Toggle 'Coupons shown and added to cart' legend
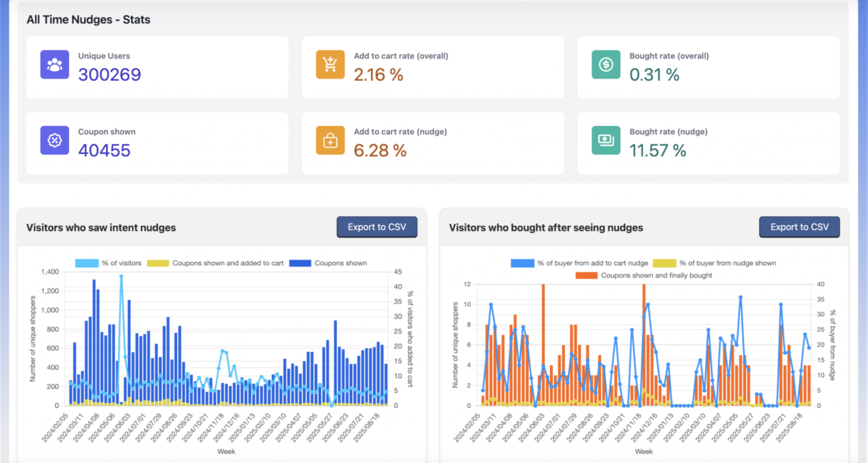This screenshot has width=868, height=463. coord(215,263)
